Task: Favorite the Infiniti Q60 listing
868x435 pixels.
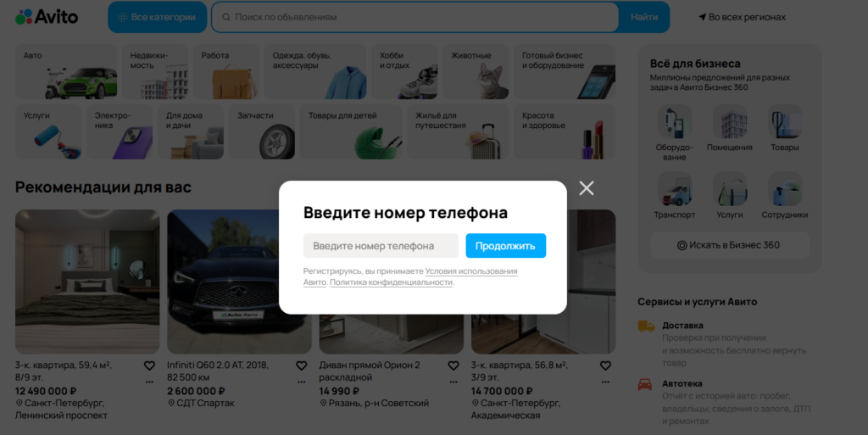Action: pos(301,365)
